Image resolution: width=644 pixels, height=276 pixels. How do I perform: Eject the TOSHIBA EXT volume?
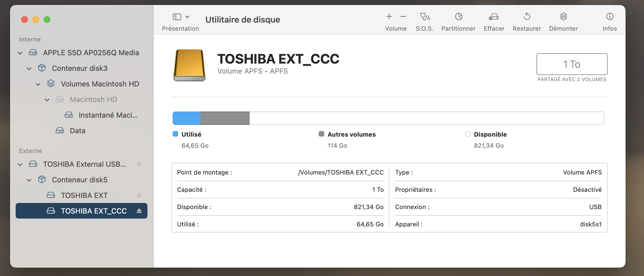click(139, 195)
